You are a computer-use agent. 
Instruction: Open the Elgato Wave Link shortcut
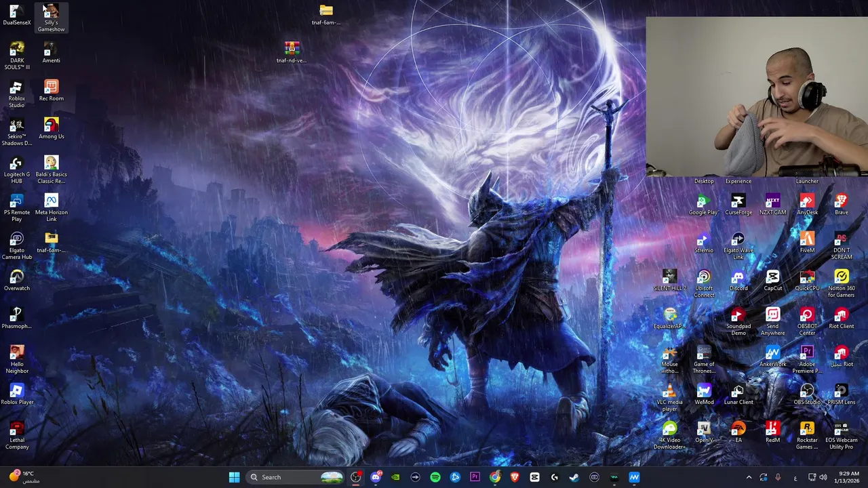[738, 245]
